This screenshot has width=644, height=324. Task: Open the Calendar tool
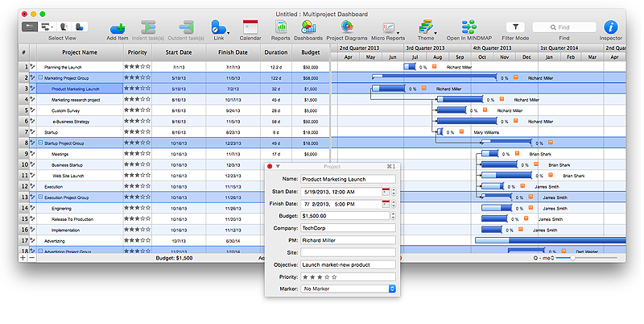click(250, 27)
